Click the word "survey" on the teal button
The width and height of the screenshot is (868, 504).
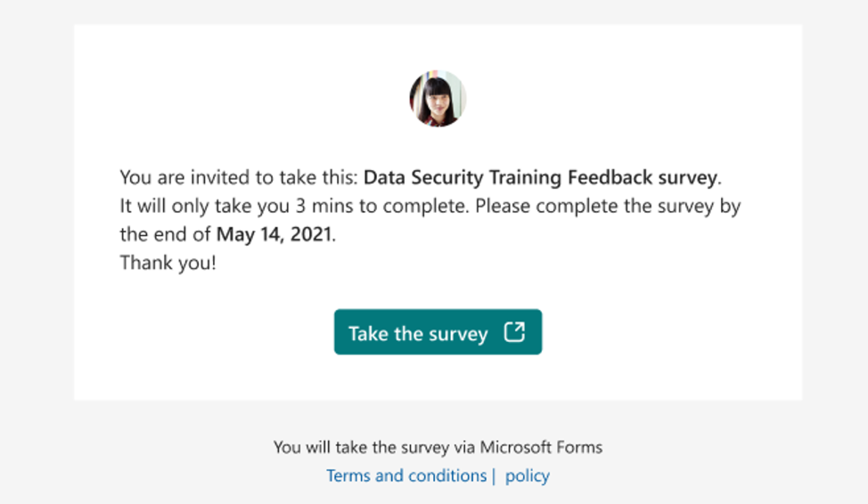457,334
